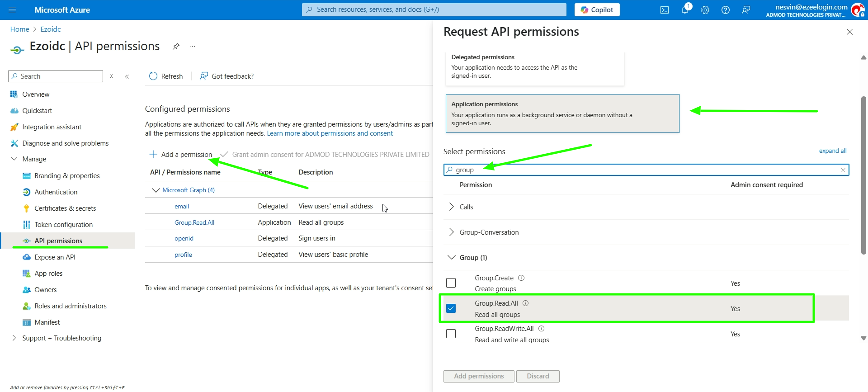This screenshot has width=868, height=392.
Task: Open portal settings gear
Action: (705, 10)
